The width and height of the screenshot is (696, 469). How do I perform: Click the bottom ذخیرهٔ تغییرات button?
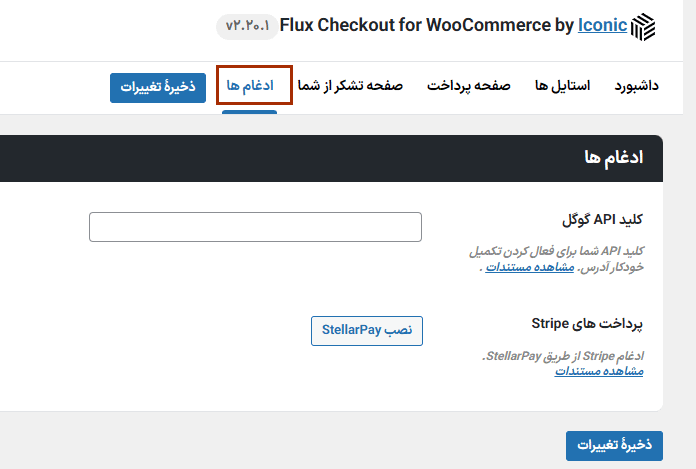[614, 446]
